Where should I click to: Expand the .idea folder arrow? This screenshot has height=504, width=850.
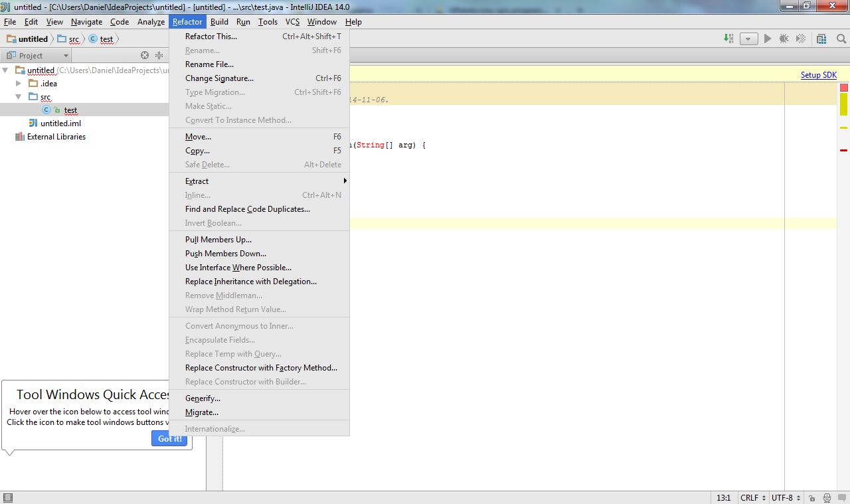click(x=19, y=84)
